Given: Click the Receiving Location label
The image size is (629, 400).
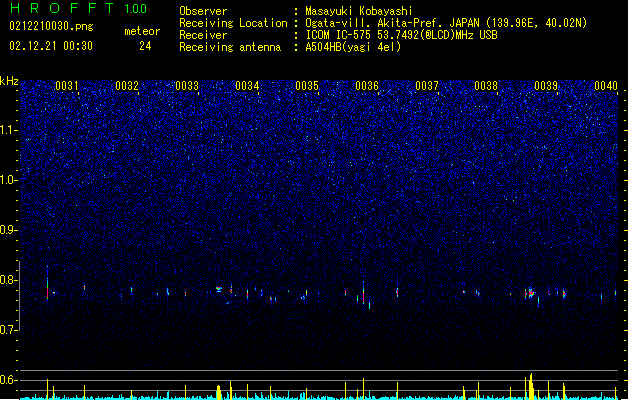Looking at the screenshot, I should point(233,23).
